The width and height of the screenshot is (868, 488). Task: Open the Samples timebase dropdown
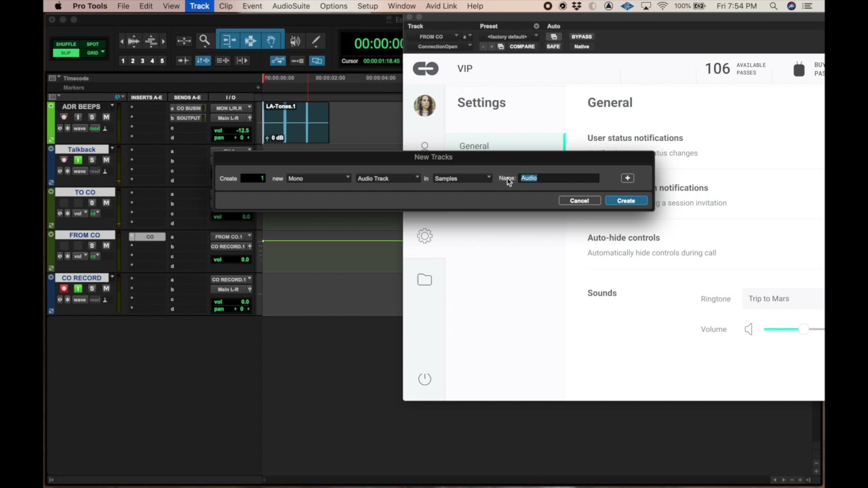pos(462,178)
